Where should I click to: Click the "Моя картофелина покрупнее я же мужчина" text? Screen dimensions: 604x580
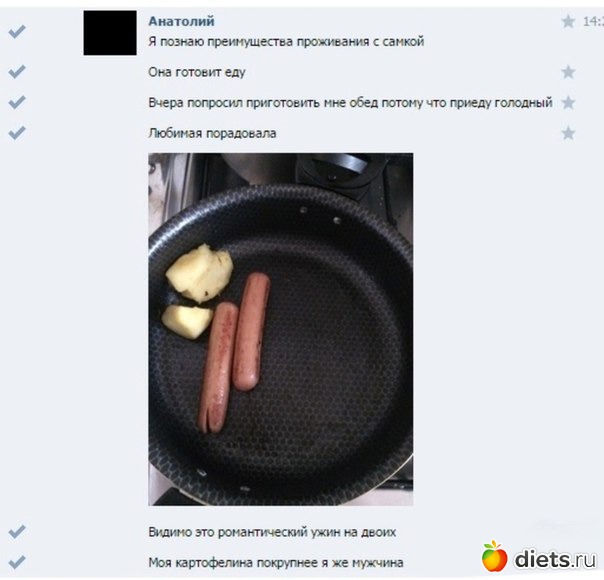(x=276, y=563)
